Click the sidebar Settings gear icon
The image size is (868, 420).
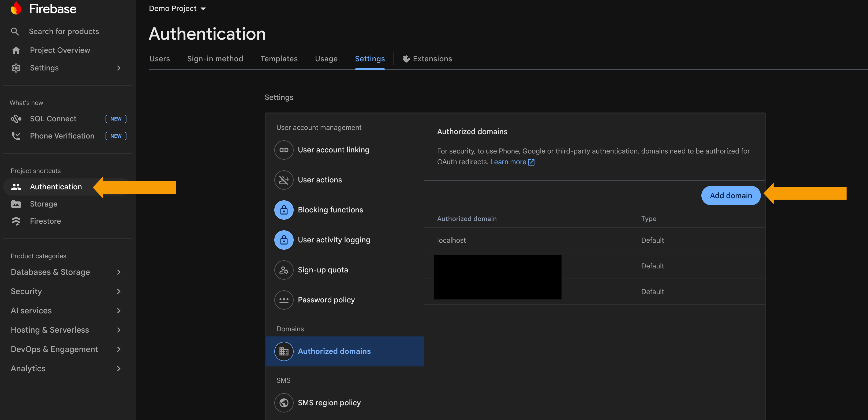16,68
